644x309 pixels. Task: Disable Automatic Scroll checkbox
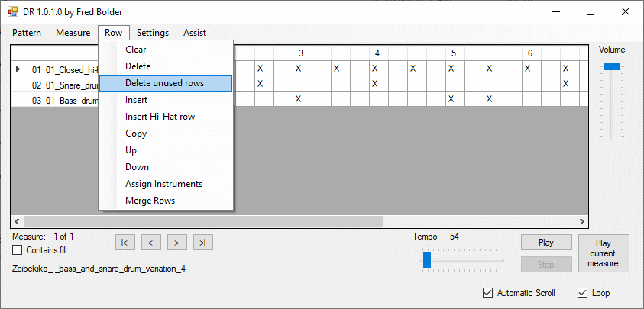[x=488, y=293]
